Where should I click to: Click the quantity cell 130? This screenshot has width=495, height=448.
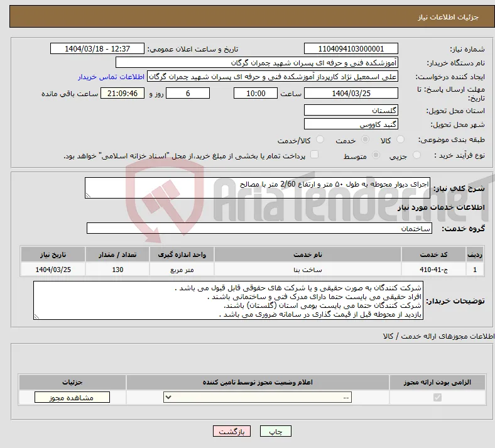pos(117,270)
